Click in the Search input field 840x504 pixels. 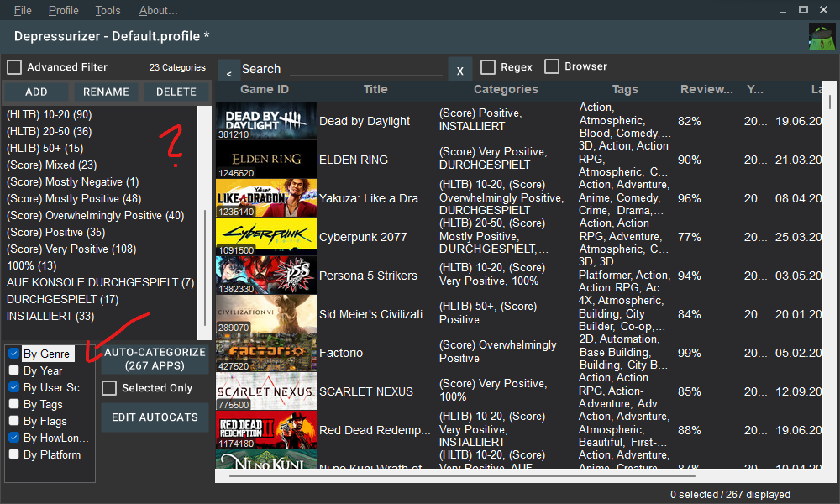tap(365, 69)
